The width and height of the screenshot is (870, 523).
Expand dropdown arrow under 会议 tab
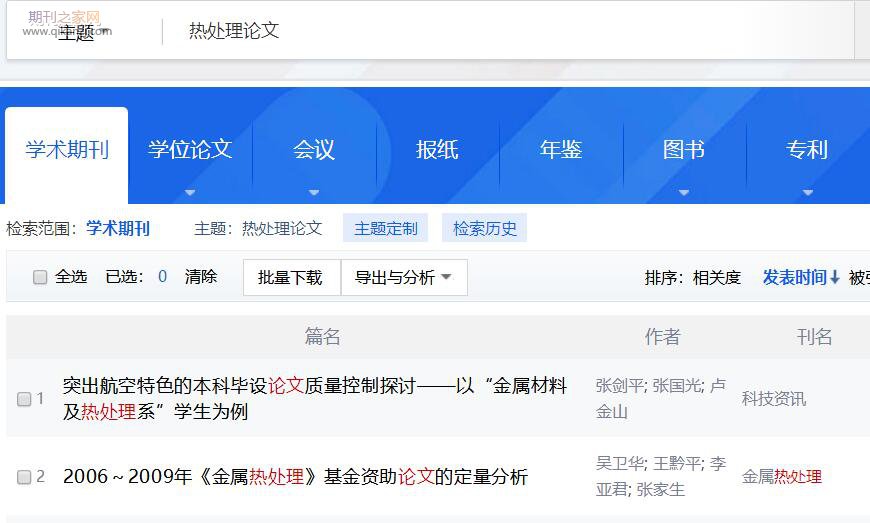click(x=314, y=192)
